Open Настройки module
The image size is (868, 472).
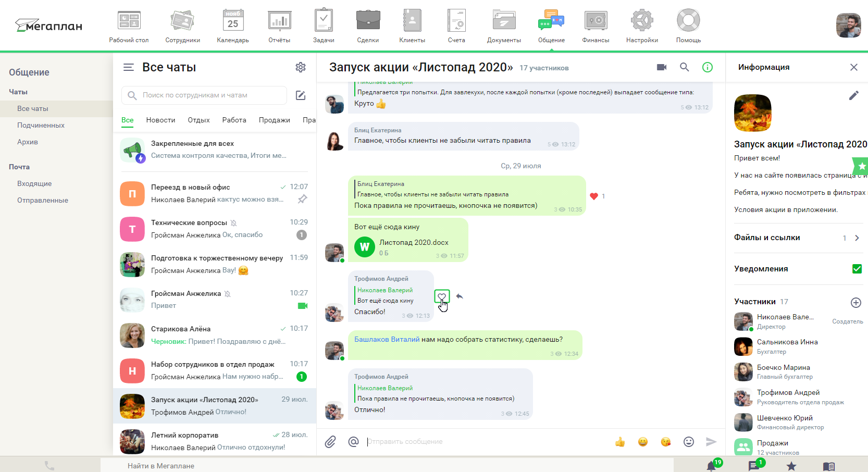click(x=642, y=26)
